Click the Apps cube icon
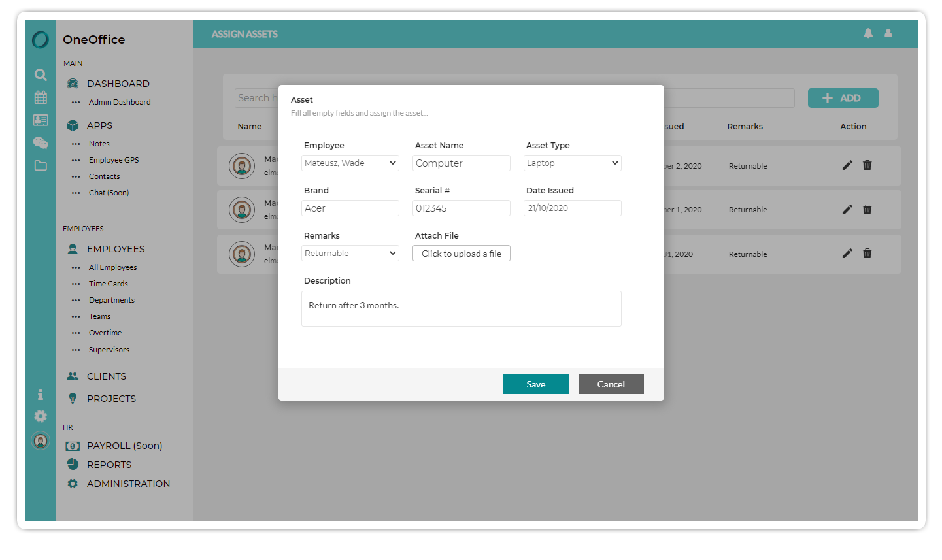The width and height of the screenshot is (942, 560). pyautogui.click(x=73, y=125)
